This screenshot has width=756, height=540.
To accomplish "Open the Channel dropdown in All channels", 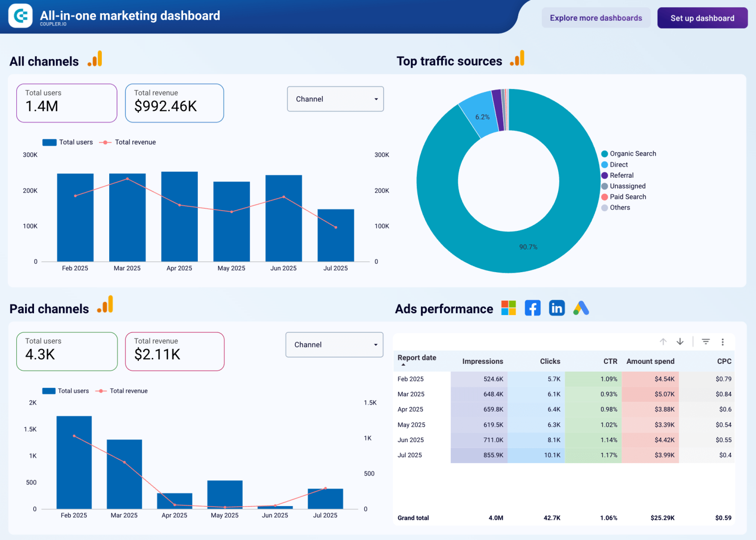I will click(x=335, y=98).
